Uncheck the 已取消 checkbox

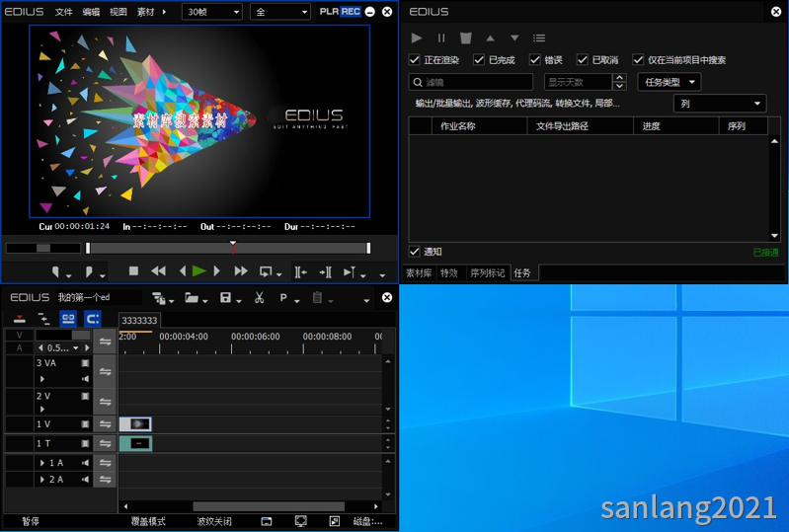(583, 60)
